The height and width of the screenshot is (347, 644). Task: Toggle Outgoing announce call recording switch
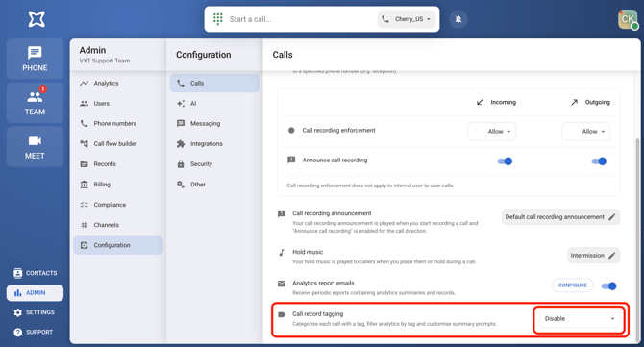coord(599,161)
